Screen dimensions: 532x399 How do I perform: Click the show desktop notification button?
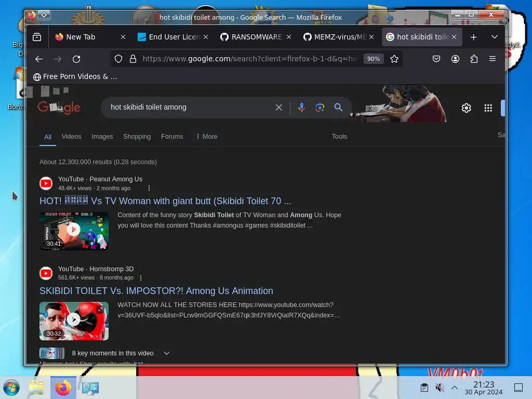pyautogui.click(x=518, y=388)
